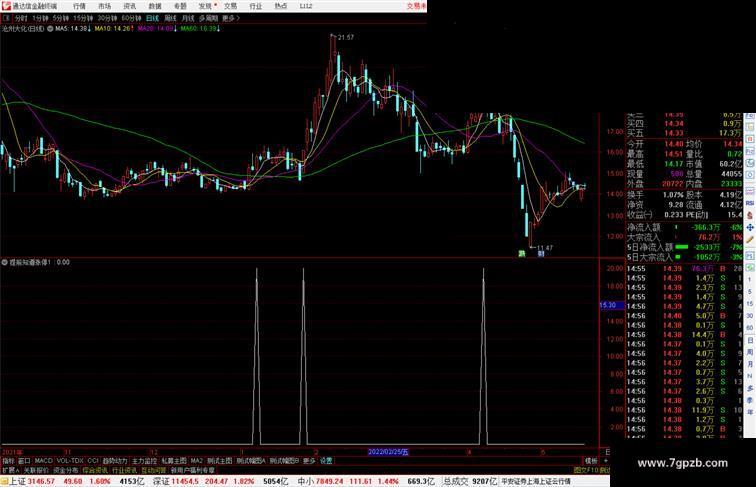Select the 日线 daily period
The image size is (756, 487).
[152, 18]
